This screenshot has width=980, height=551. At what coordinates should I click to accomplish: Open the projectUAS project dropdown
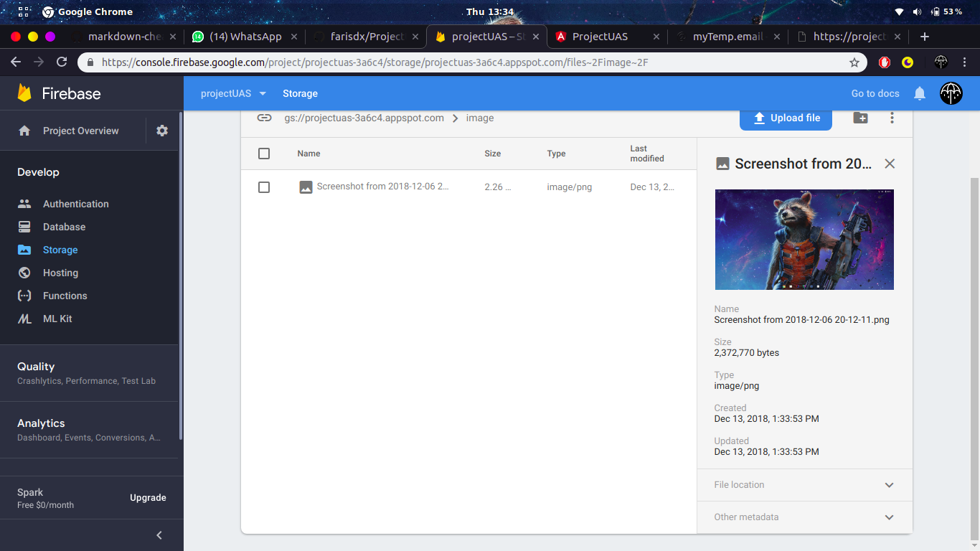coord(234,93)
